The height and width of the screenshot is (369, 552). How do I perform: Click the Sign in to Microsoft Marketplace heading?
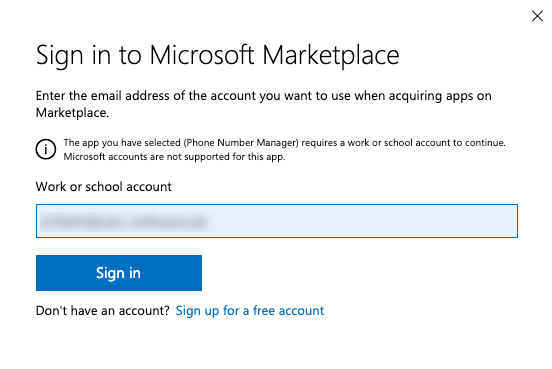coord(218,56)
